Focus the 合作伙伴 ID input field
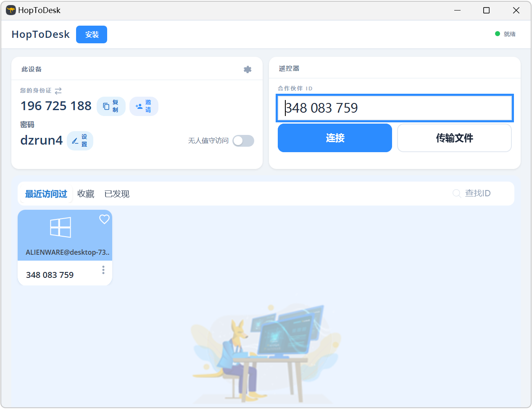This screenshot has height=409, width=532. point(395,108)
